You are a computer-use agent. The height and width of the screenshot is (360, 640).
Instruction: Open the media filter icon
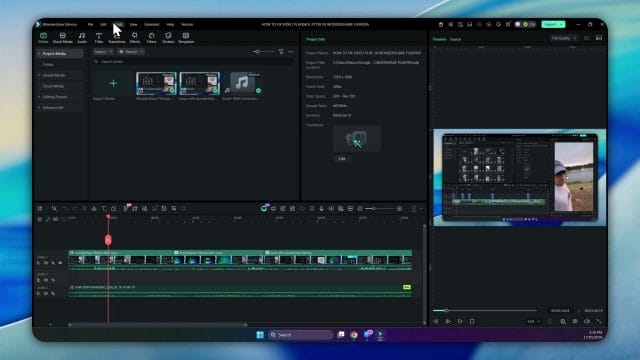tap(281, 52)
